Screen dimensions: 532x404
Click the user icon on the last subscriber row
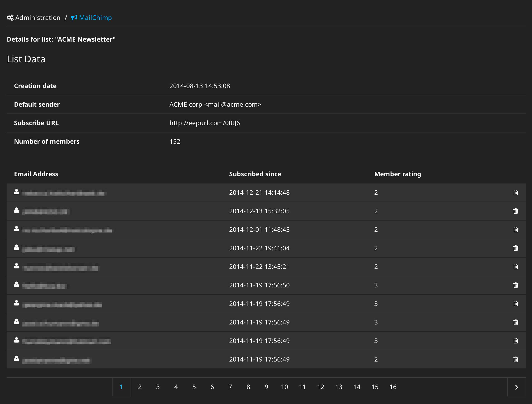pos(16,359)
